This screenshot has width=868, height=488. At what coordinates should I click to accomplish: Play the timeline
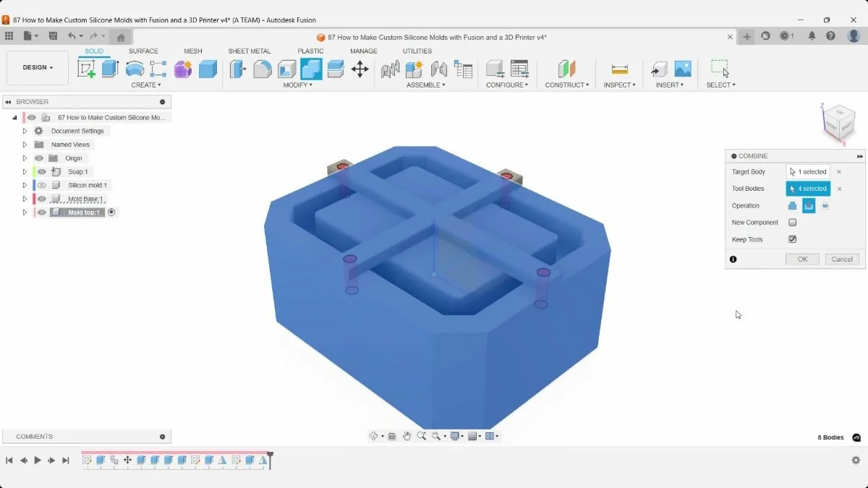coord(38,461)
